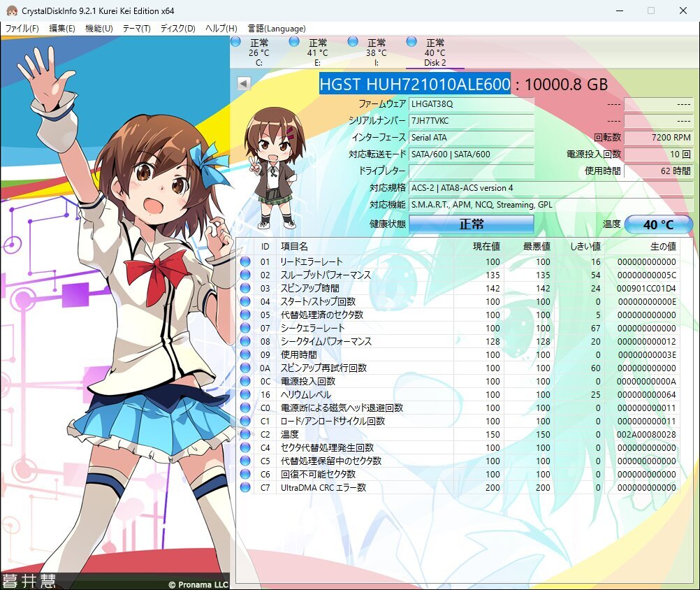The image size is (700, 590).
Task: Click the 正常 health status button
Action: [472, 224]
